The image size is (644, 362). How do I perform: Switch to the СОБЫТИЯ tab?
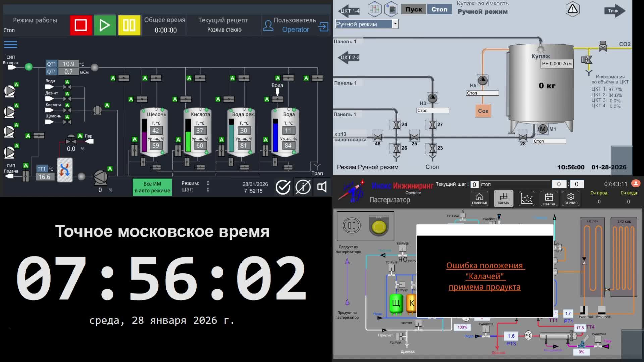pyautogui.click(x=549, y=199)
